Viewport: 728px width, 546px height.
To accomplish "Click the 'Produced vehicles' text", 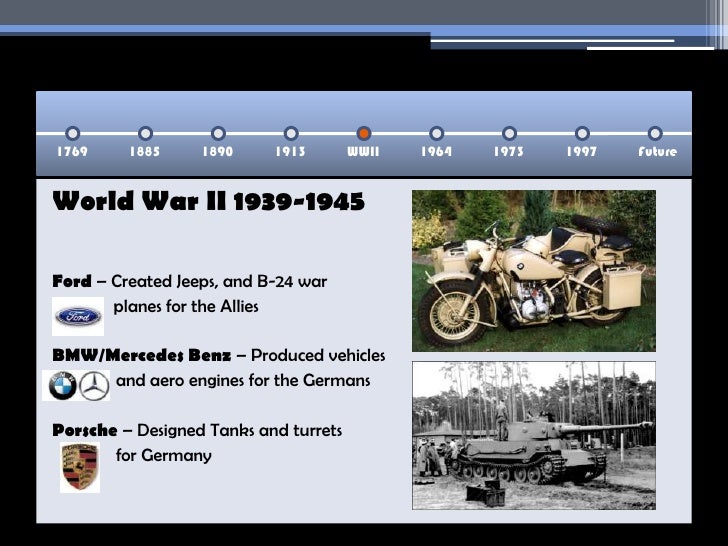I will [318, 356].
